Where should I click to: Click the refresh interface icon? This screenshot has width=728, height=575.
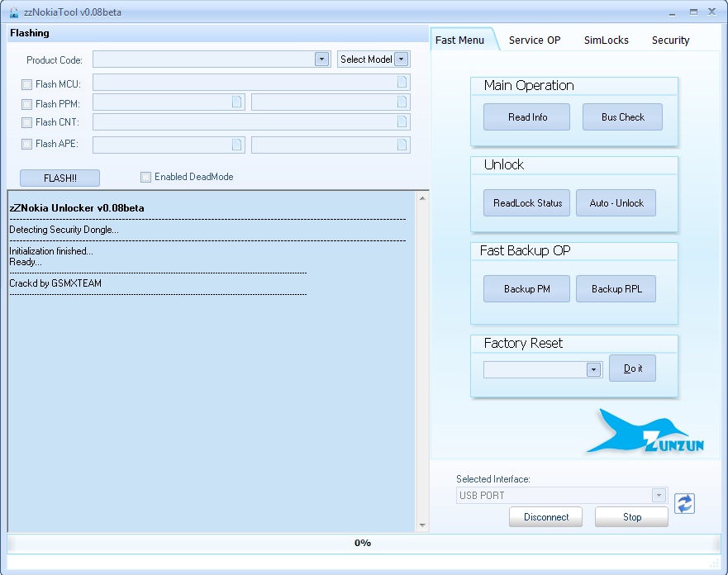pos(684,503)
